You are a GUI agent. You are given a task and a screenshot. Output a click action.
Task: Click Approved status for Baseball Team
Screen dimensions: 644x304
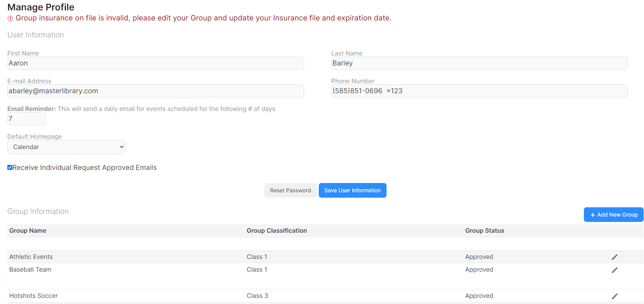(x=479, y=269)
